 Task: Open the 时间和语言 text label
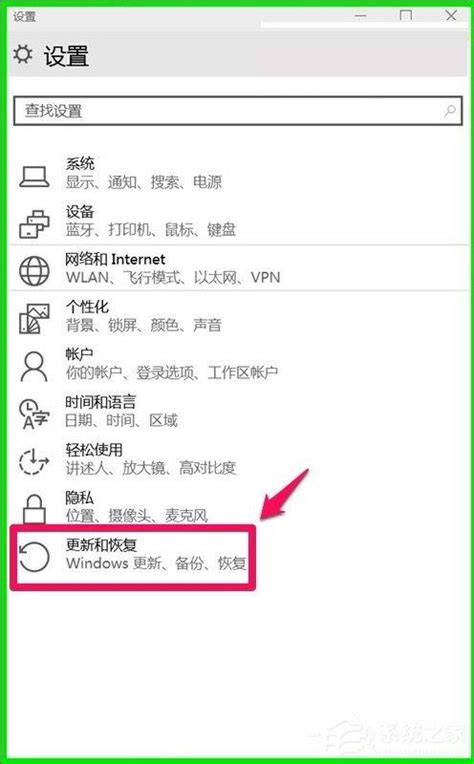pos(100,402)
